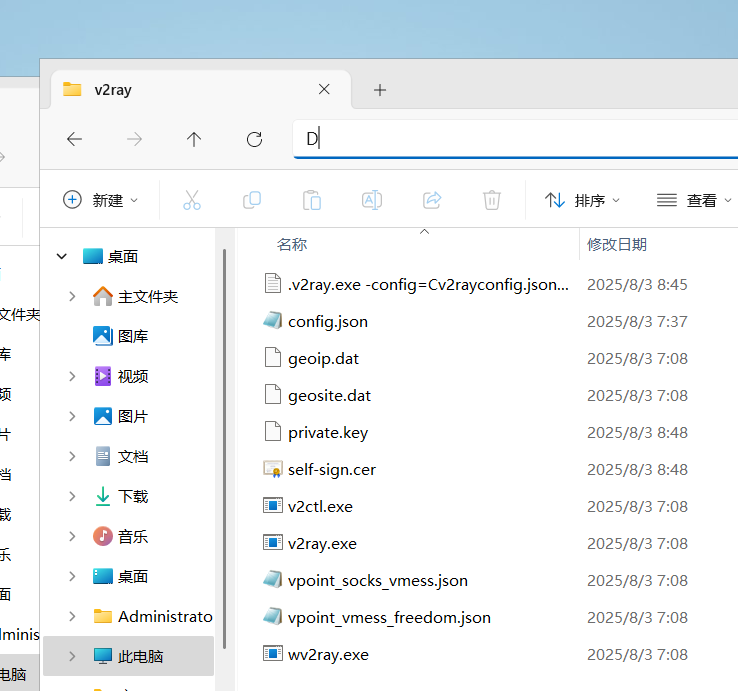Sort by the 修改日期 column header
This screenshot has height=691, width=738.
617,244
